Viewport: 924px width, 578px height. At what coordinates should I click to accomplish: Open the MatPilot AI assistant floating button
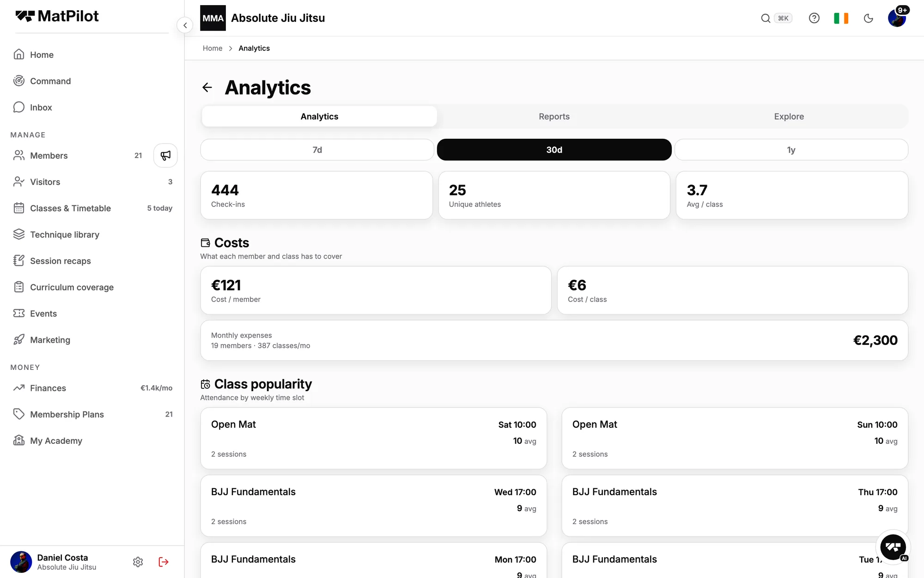pyautogui.click(x=893, y=547)
